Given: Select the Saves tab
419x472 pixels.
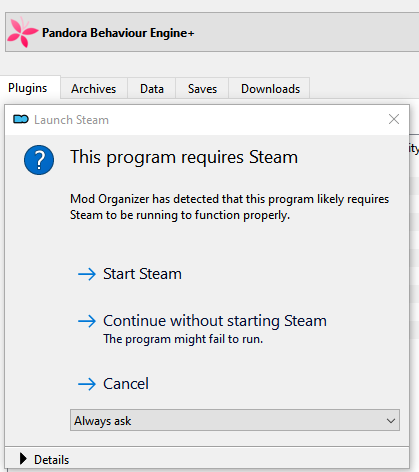Looking at the screenshot, I should coord(202,89).
